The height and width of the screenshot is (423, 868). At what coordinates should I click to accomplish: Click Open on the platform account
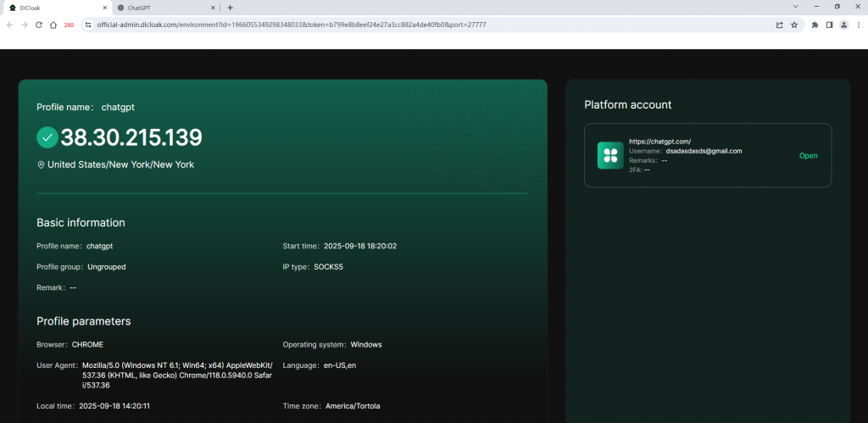point(808,156)
